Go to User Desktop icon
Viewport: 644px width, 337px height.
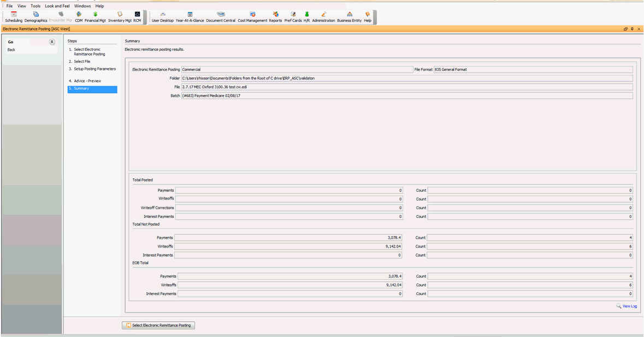[x=163, y=17]
